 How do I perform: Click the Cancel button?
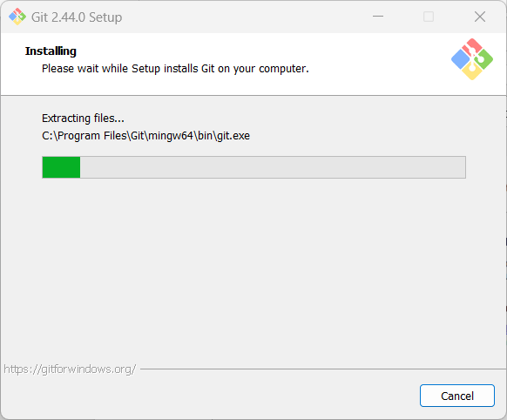tap(456, 396)
